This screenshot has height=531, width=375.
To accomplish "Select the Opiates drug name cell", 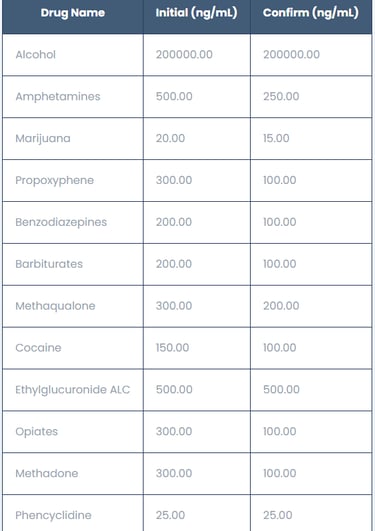I will point(37,432).
